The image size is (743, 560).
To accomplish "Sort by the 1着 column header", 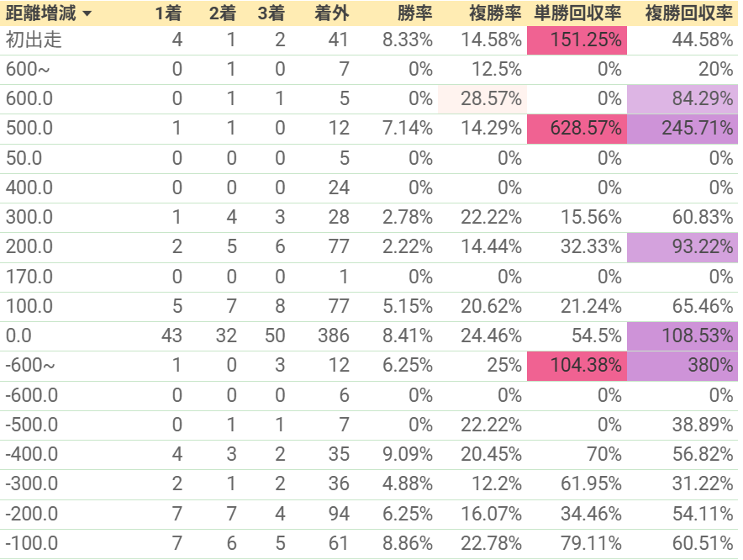I will coord(169,13).
